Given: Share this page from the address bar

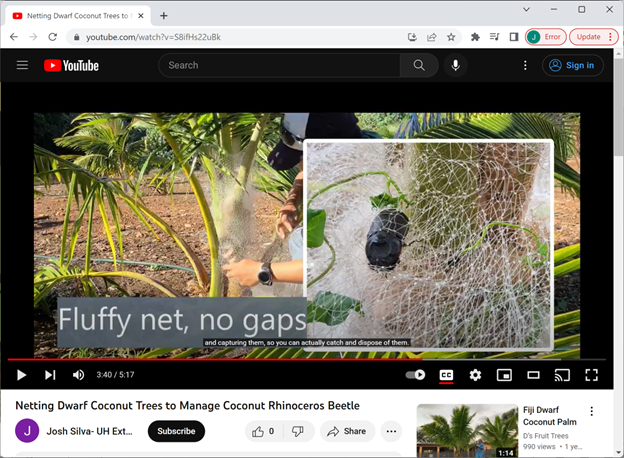Looking at the screenshot, I should pos(432,37).
